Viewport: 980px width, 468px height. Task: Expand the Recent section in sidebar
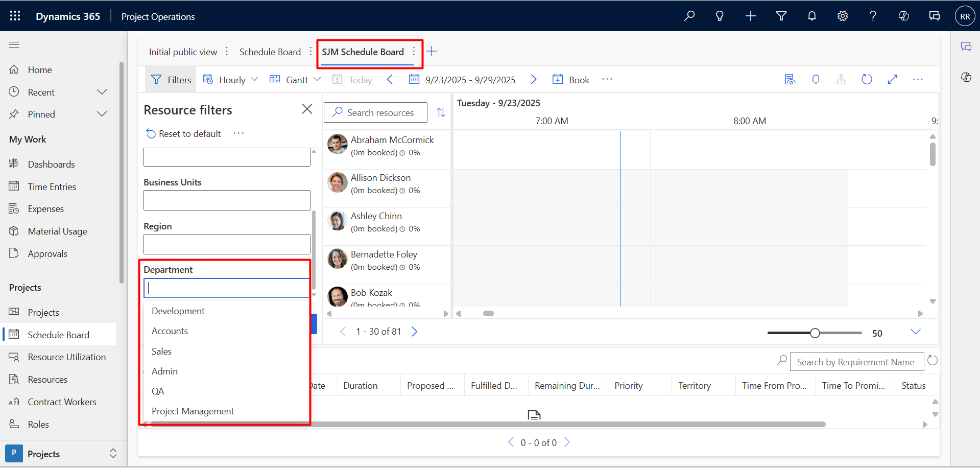point(102,92)
